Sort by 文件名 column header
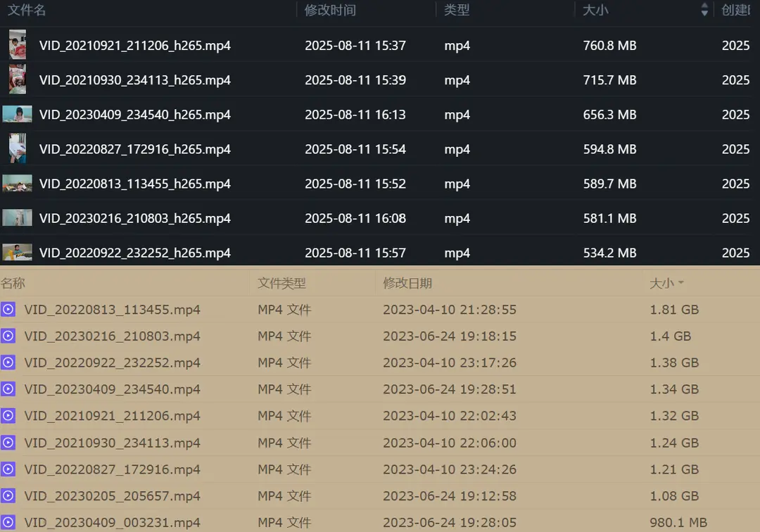760x532 pixels. [27, 11]
